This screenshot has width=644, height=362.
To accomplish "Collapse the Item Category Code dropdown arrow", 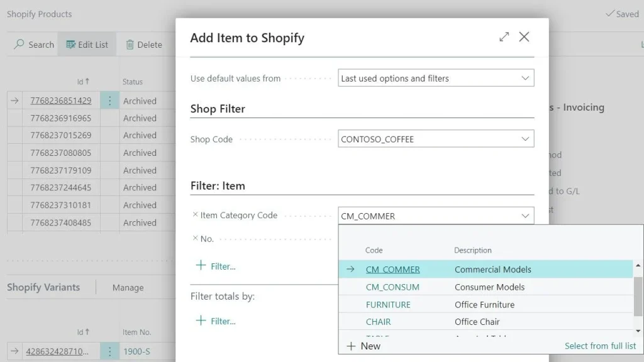I will (x=525, y=216).
